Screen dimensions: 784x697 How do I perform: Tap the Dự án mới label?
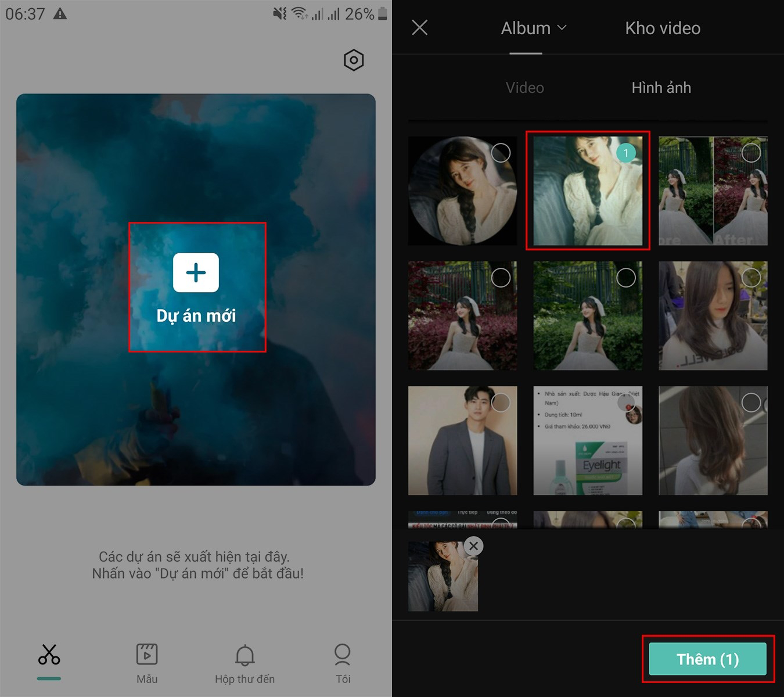(196, 315)
